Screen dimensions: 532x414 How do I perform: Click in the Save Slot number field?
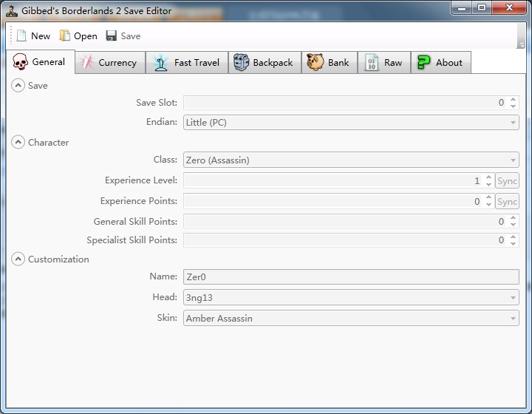coord(346,103)
